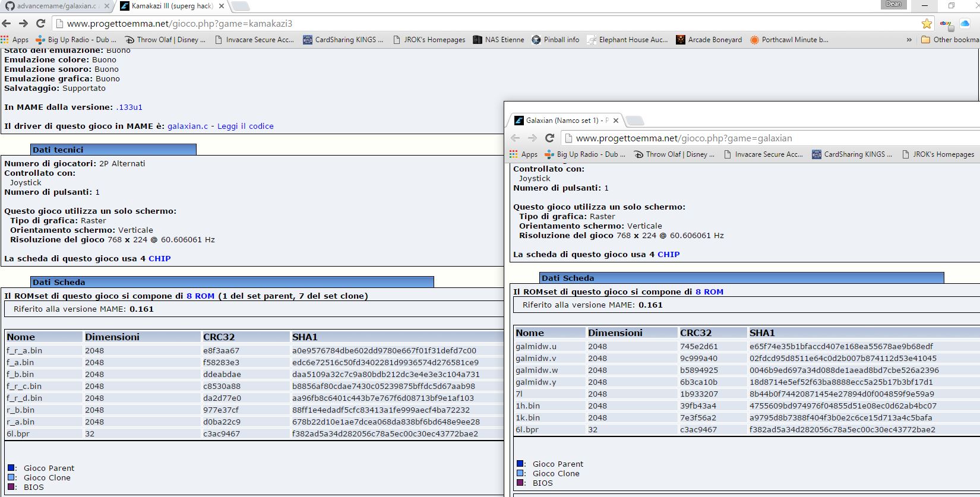Viewport: 980px width, 497px height.
Task: Open Throw Olaf Disney bookmark in the Kamakazi window
Action: [165, 40]
